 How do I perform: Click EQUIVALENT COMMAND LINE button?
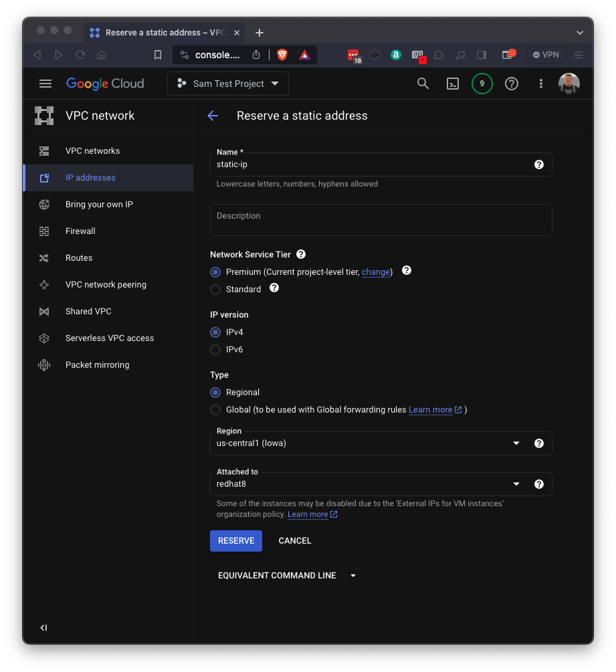277,576
